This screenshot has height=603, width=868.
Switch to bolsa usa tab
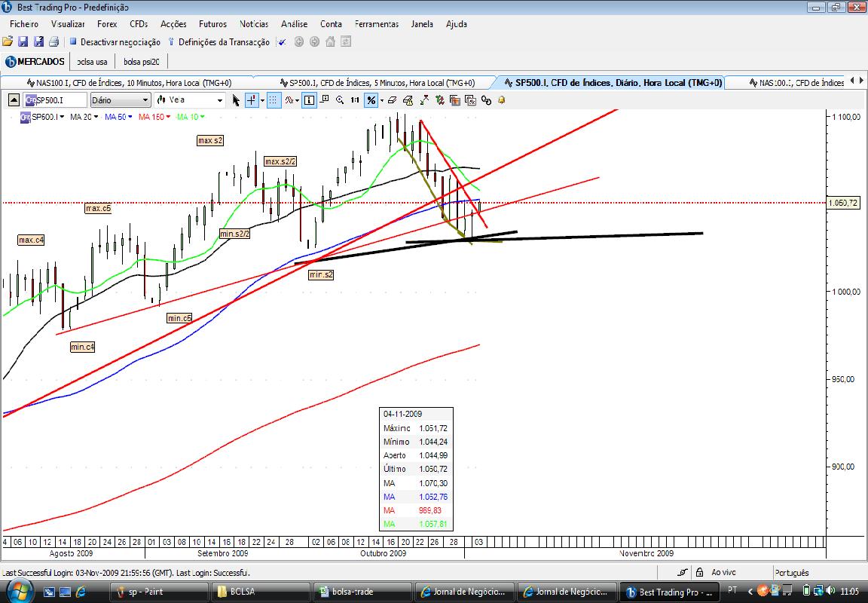(x=93, y=62)
